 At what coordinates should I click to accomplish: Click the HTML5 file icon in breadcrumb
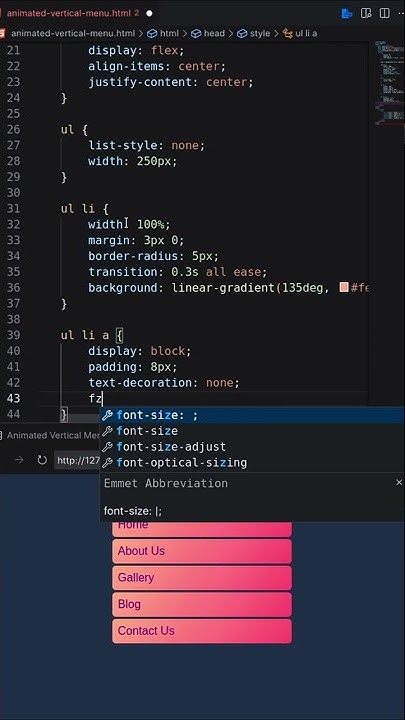3,34
